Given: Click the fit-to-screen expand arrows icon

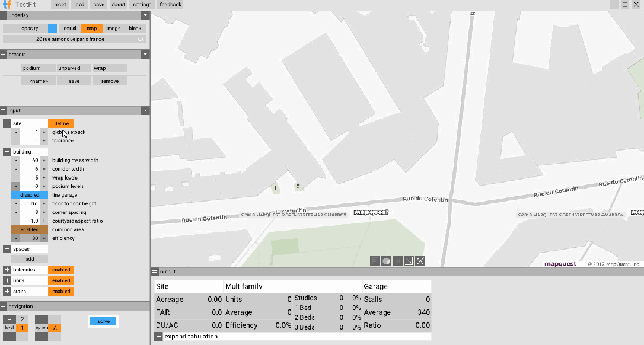Looking at the screenshot, I should point(420,261).
